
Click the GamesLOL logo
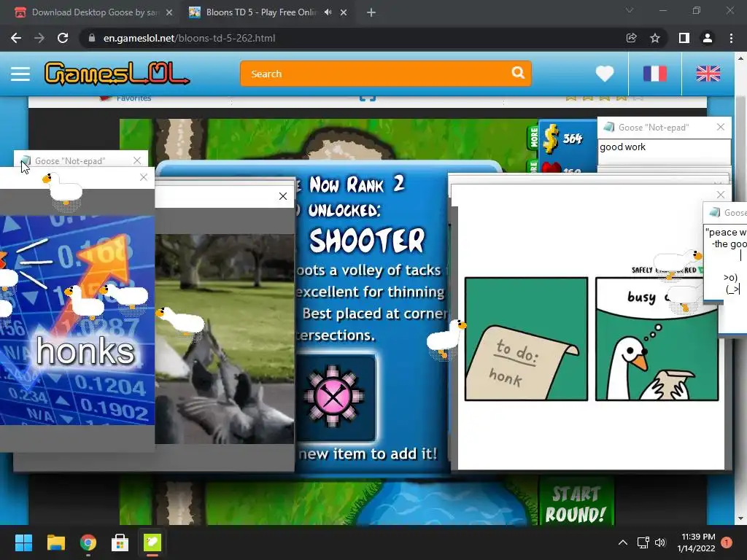(117, 74)
